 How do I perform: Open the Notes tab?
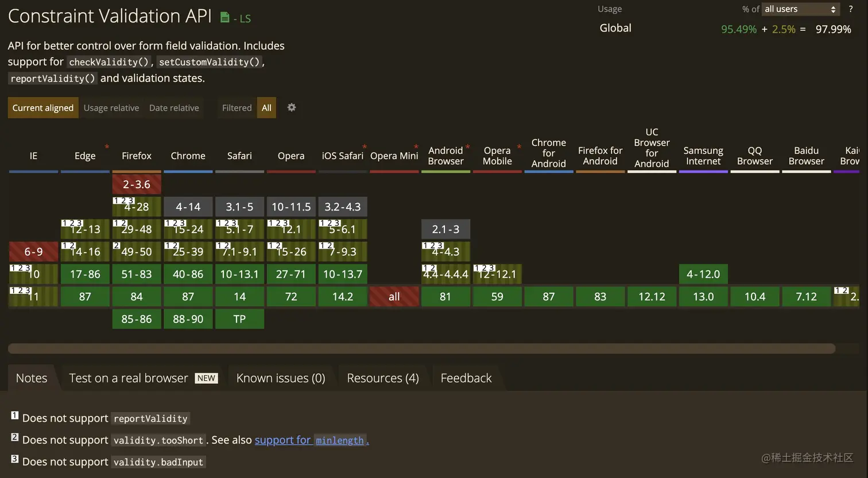click(32, 378)
